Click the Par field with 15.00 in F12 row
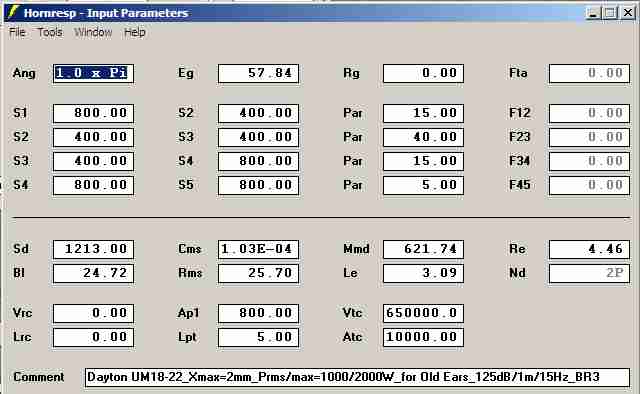 point(423,113)
